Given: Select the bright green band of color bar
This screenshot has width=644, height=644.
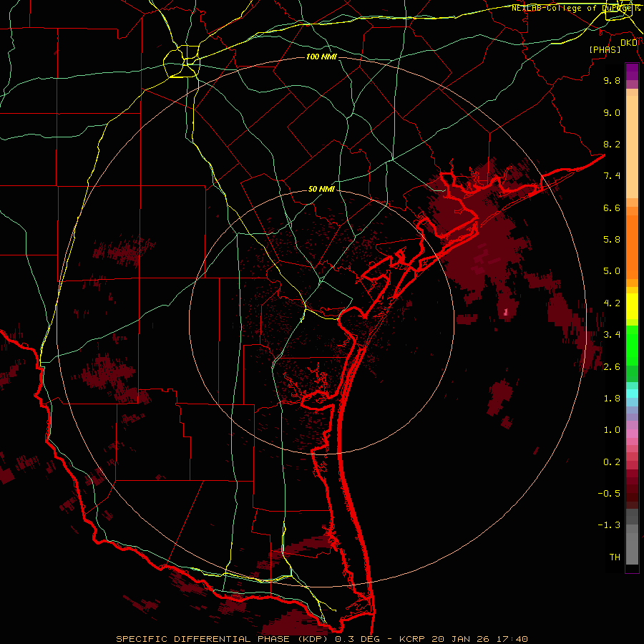Looking at the screenshot, I should [x=632, y=345].
